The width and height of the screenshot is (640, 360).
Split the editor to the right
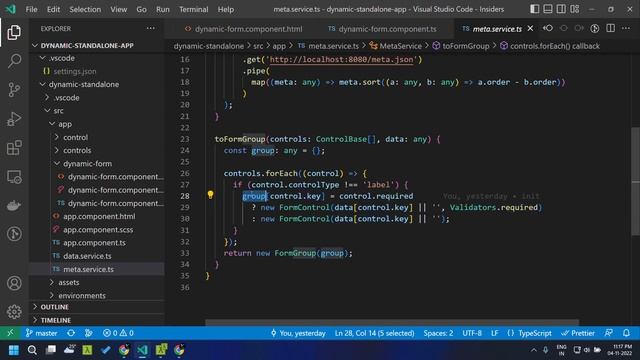point(611,29)
